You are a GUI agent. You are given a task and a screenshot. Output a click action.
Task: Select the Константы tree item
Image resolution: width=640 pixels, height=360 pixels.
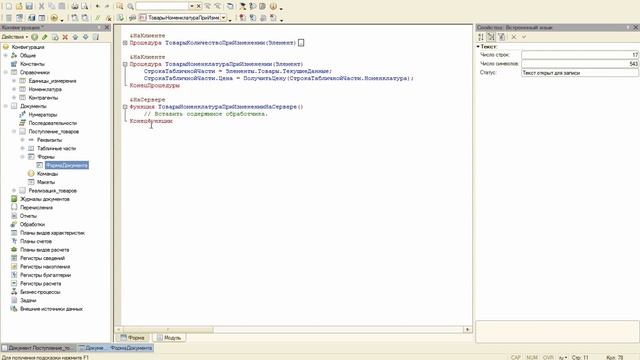tap(32, 64)
